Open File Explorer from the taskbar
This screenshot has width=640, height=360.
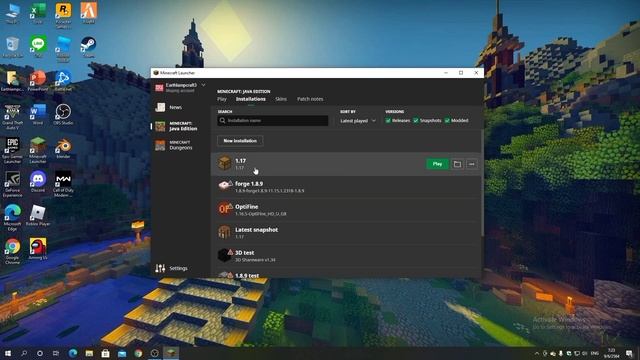coord(89,353)
